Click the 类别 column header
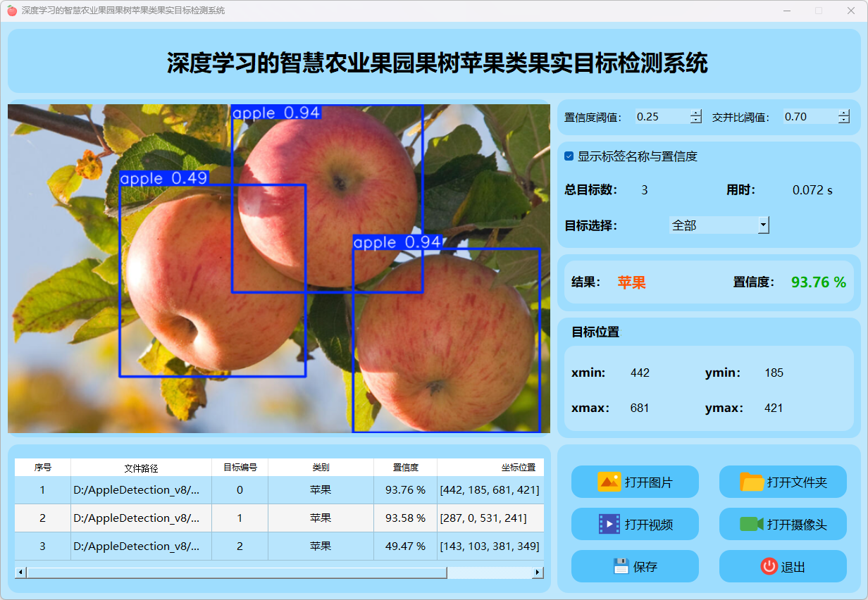Image resolution: width=868 pixels, height=600 pixels. [321, 467]
